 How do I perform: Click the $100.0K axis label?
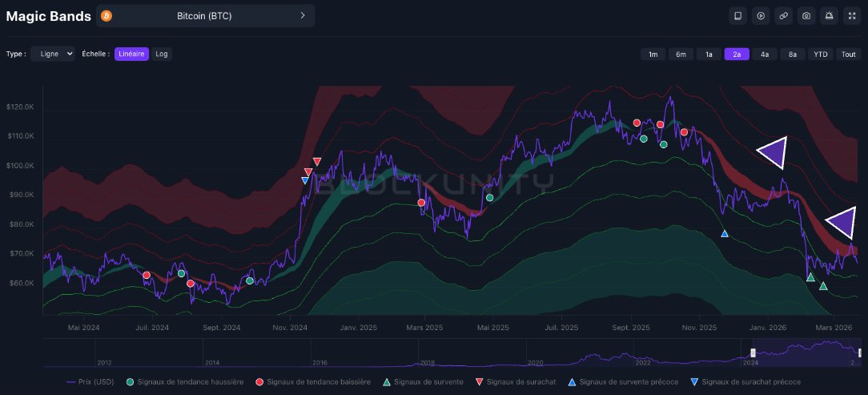[20, 166]
